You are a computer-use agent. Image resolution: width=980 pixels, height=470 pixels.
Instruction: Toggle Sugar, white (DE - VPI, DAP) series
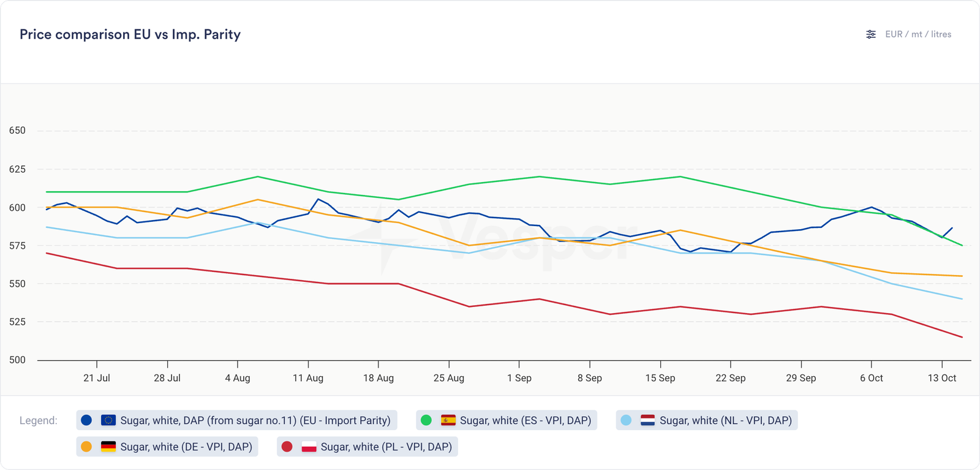coord(186,447)
